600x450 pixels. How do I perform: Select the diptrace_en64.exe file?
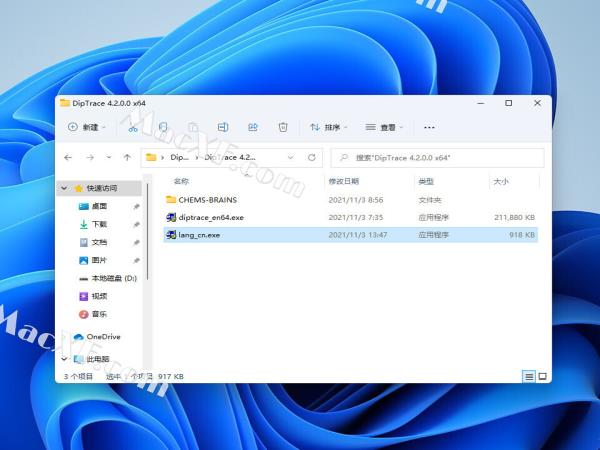click(x=351, y=217)
